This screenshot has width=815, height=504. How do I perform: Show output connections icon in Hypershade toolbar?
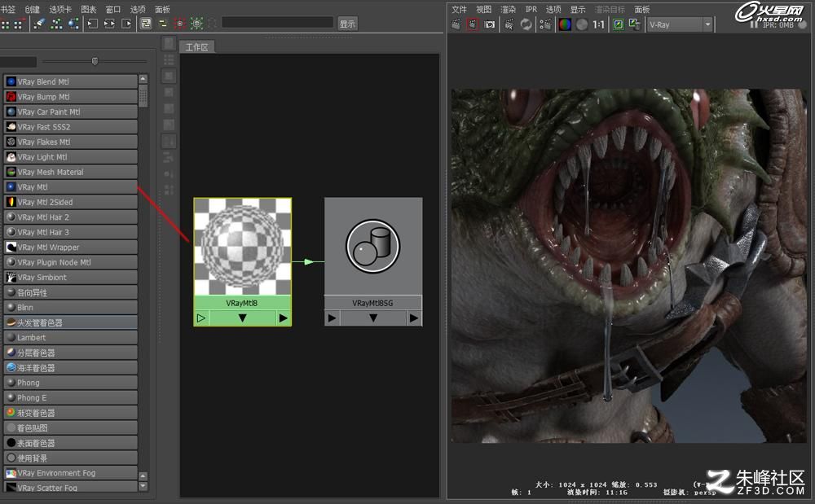(126, 24)
